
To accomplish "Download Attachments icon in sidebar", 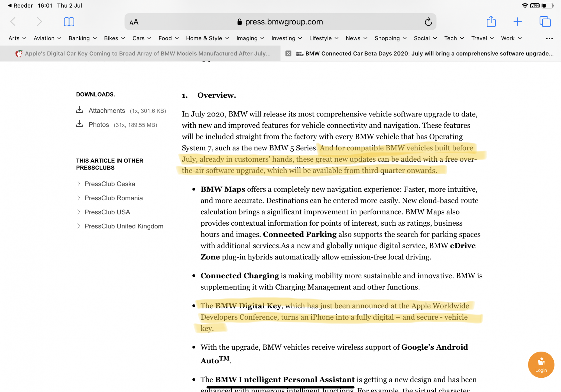I will pos(79,110).
